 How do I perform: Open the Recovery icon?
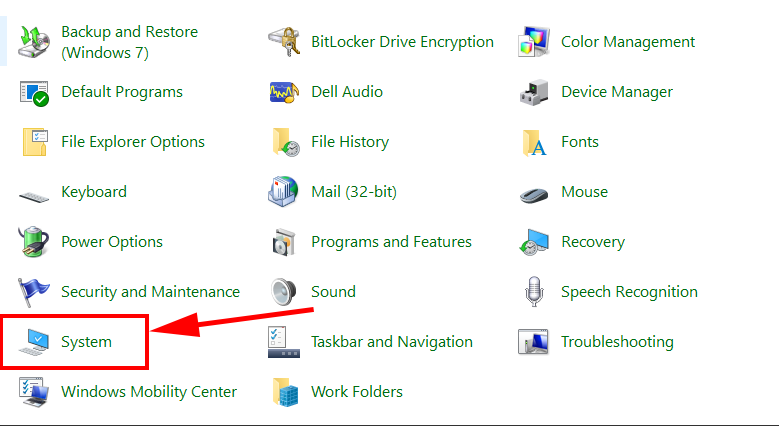(534, 242)
